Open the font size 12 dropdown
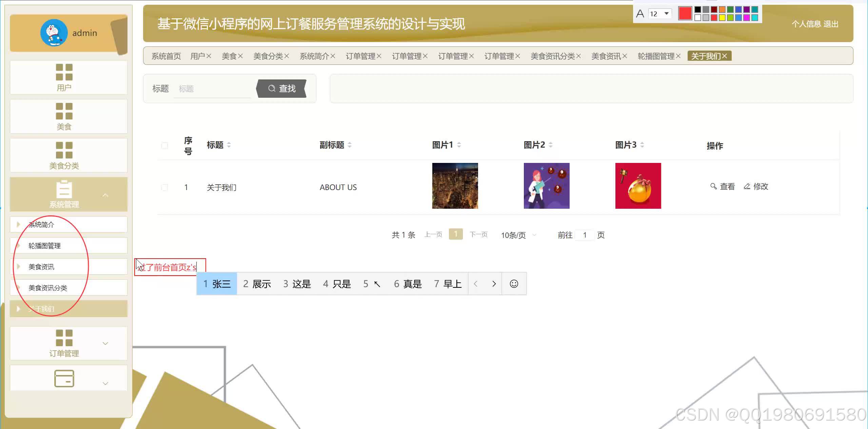Screen dimensions: 868x429 (666, 14)
